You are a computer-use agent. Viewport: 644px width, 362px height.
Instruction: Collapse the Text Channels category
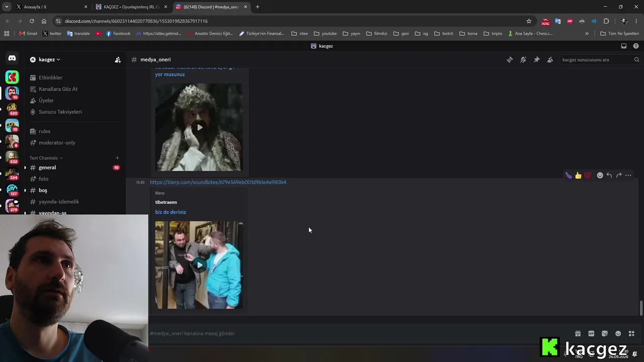pos(46,158)
